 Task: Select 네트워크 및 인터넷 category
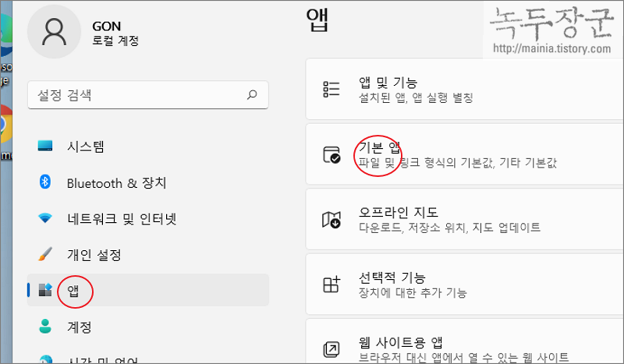coord(148,219)
